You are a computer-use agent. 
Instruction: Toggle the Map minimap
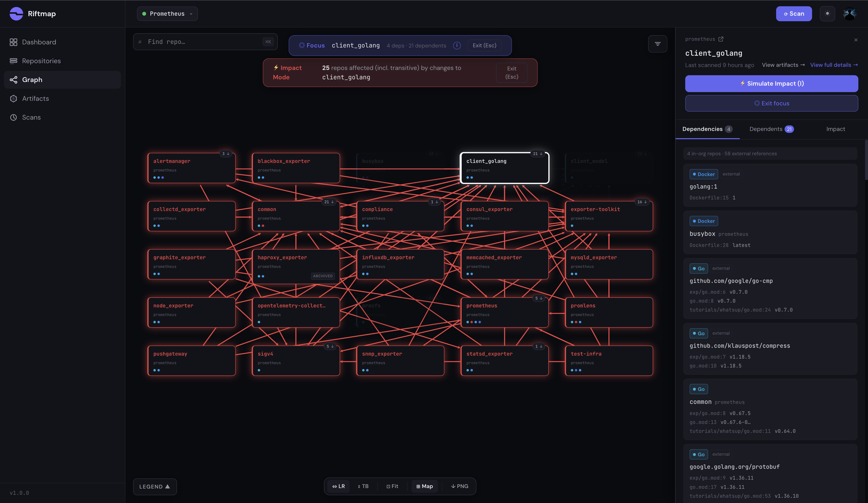pyautogui.click(x=424, y=486)
